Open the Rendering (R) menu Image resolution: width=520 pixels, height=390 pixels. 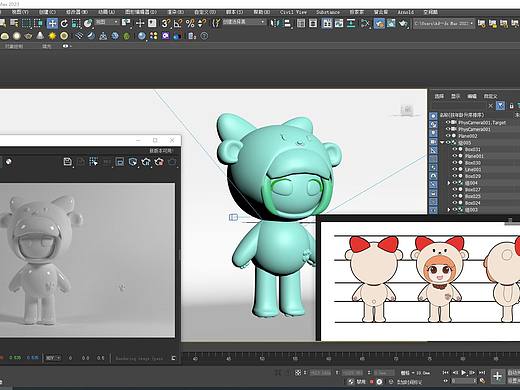point(175,12)
